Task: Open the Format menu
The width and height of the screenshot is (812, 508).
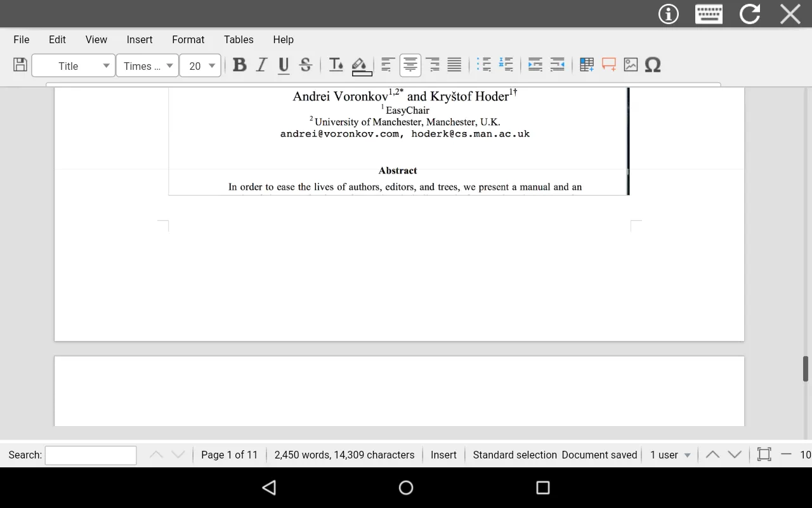Action: point(188,39)
